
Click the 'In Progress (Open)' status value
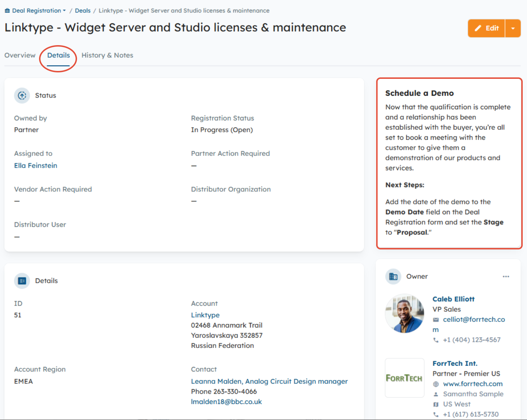tap(222, 130)
